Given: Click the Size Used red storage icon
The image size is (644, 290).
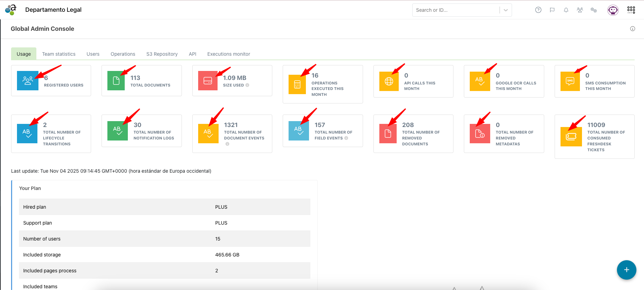Looking at the screenshot, I should click(x=208, y=81).
